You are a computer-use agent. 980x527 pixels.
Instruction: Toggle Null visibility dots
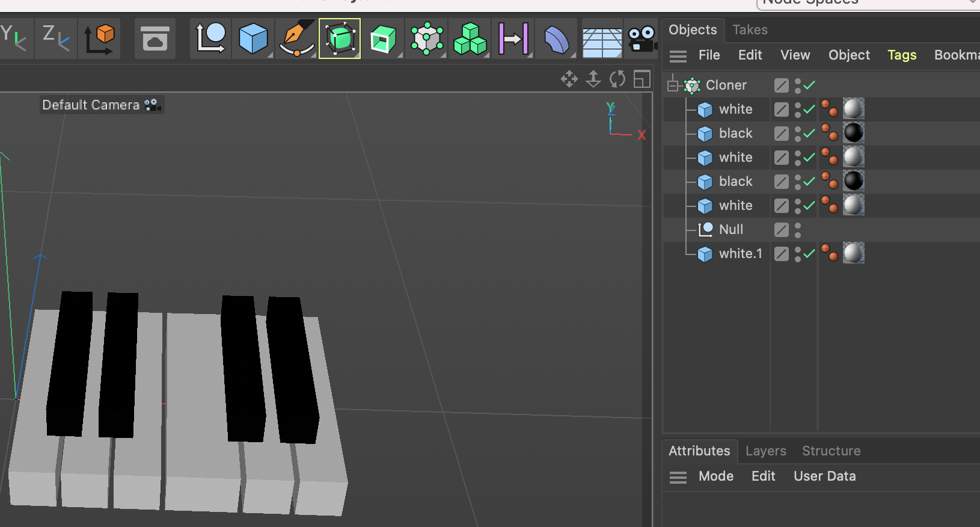pos(798,230)
